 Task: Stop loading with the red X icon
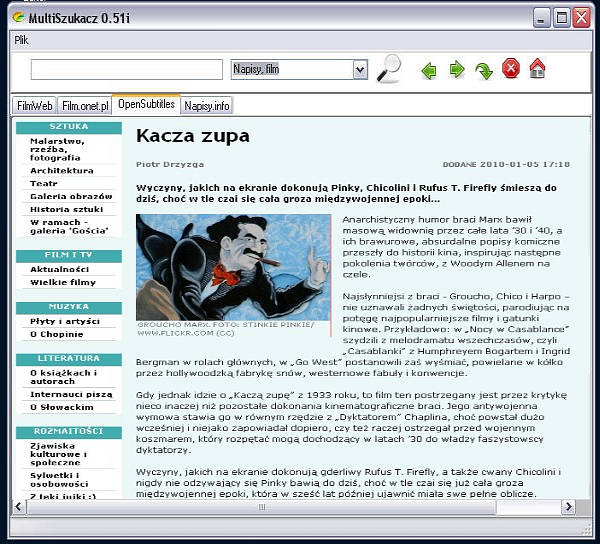511,69
